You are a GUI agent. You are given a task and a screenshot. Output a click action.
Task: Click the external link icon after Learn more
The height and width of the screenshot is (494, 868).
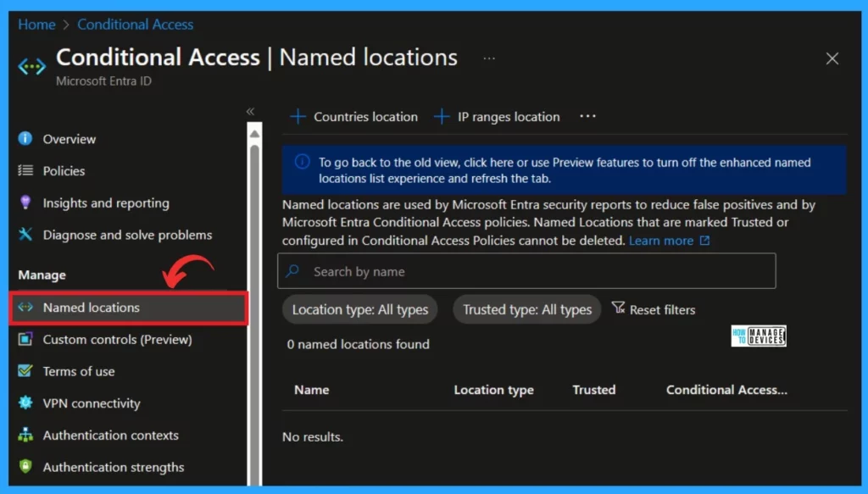[704, 241]
